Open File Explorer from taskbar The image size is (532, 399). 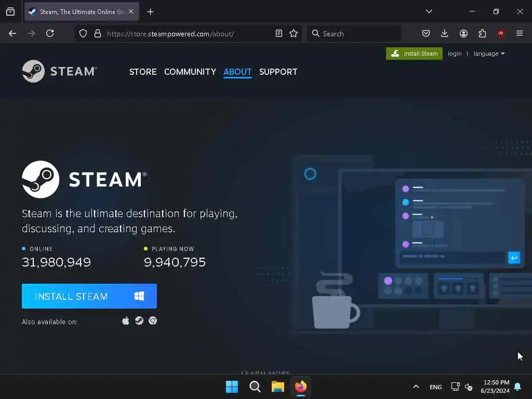[278, 387]
